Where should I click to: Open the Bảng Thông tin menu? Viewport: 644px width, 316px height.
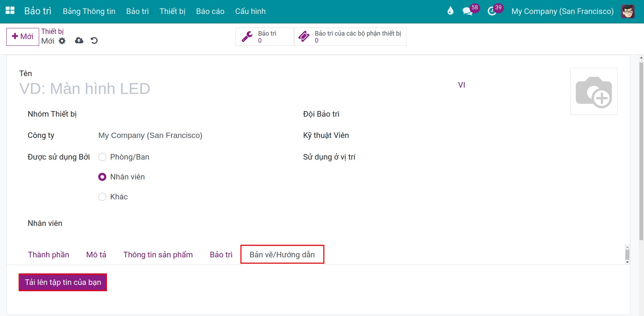[x=89, y=11]
